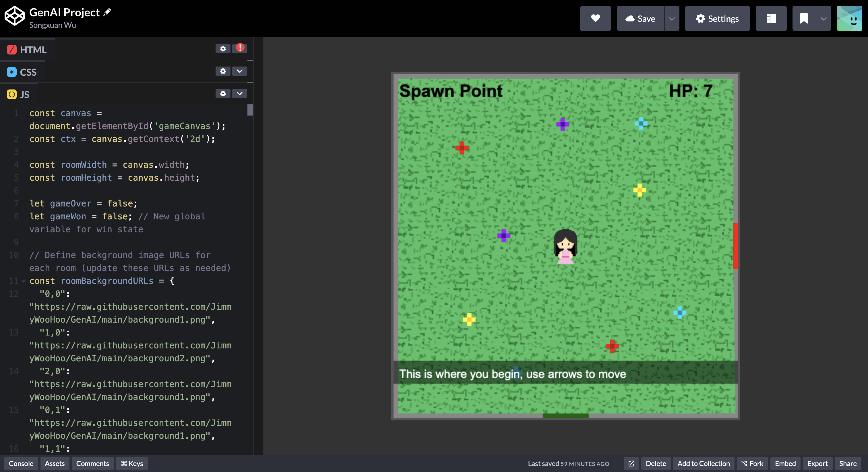Open the HTML editor settings gear

tap(223, 49)
